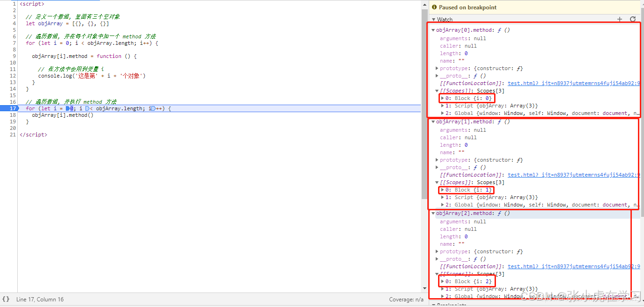Select 'caller: null' under objArray[0].method
Viewport: 644px width, 307px height.
point(458,46)
